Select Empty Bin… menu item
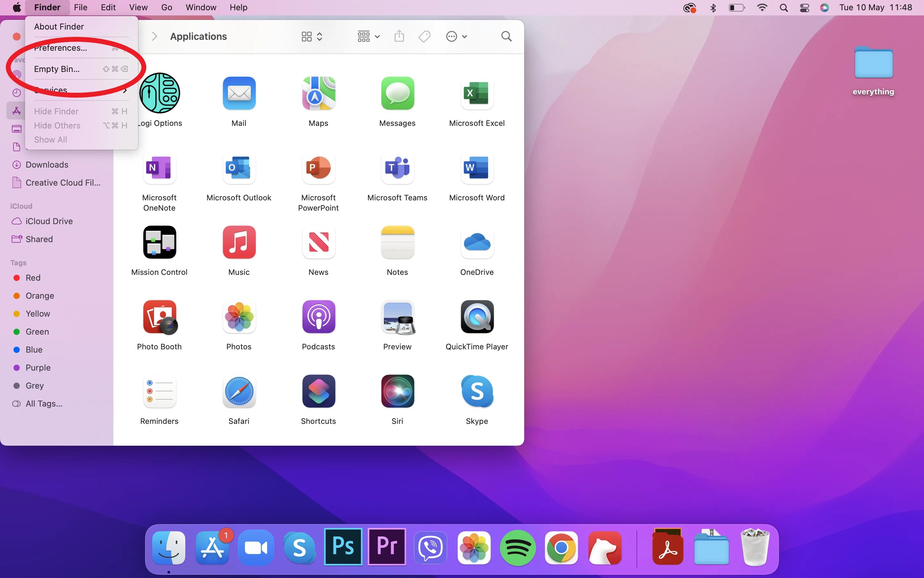The width and height of the screenshot is (924, 578). (x=81, y=69)
